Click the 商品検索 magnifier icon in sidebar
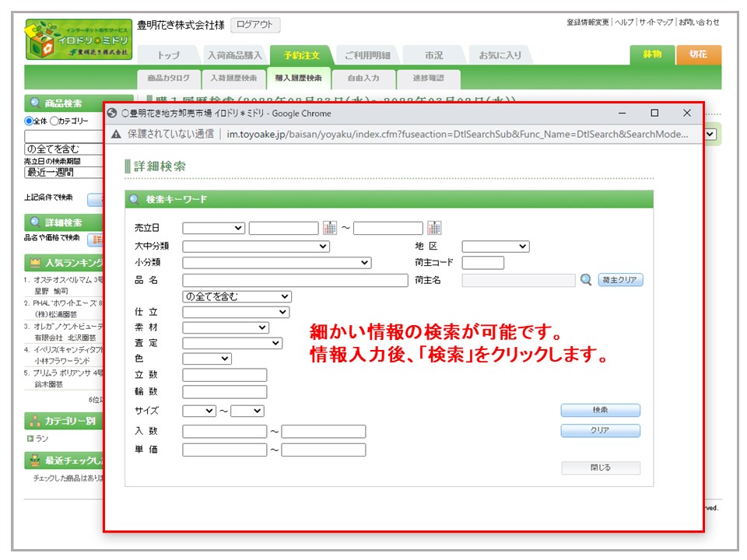Screen dimensions: 747x560 pos(35,103)
